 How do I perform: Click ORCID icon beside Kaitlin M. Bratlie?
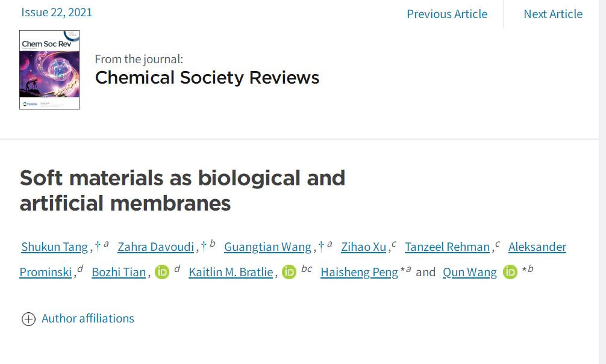tap(289, 272)
